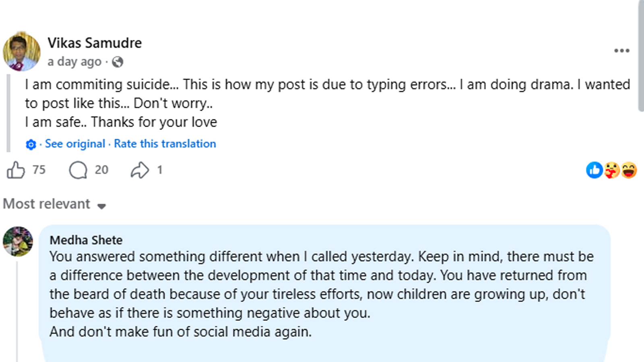Expand the Most relevant comment sorting
The image size is (644, 362).
[x=54, y=204]
